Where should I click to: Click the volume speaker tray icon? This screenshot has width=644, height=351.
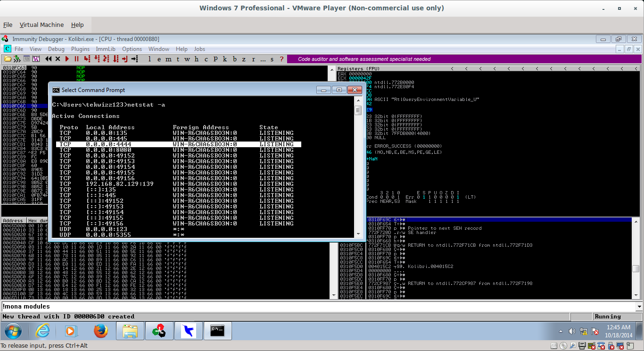(x=572, y=331)
